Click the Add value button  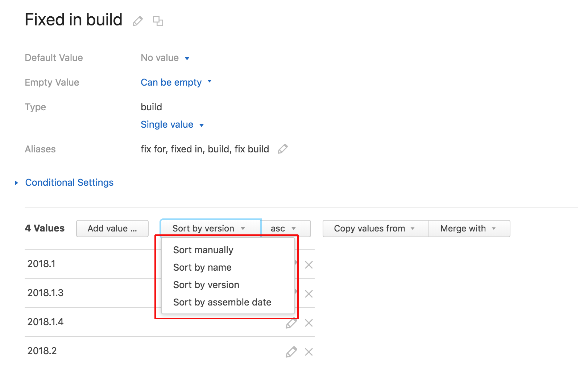pyautogui.click(x=112, y=229)
